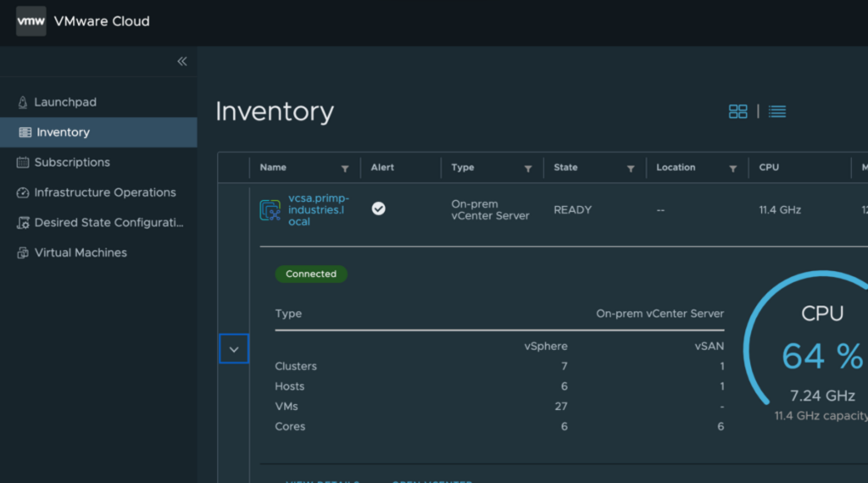Open the vcsa.primp-industries.local link

click(319, 209)
